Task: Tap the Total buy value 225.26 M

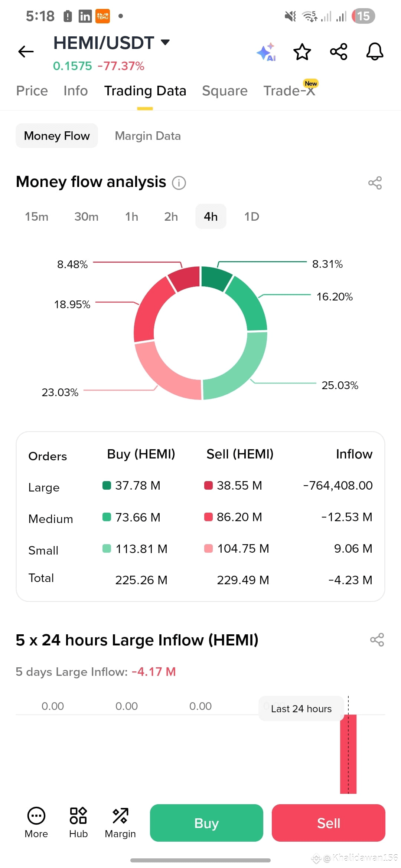Action: pos(141,580)
